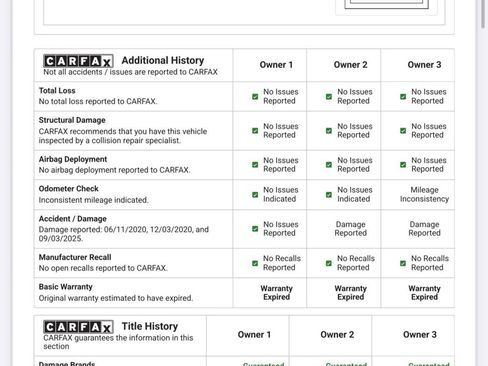The image size is (488, 366).
Task: Click Owner 2 Manufacturer Recall green check icon
Action: pos(329,263)
